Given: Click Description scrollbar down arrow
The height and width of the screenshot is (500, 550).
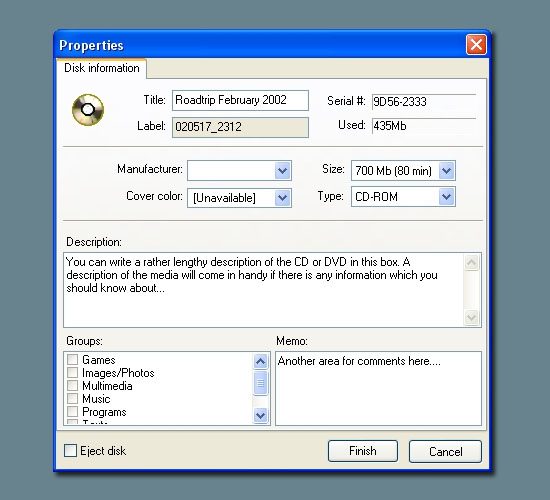Looking at the screenshot, I should [471, 318].
